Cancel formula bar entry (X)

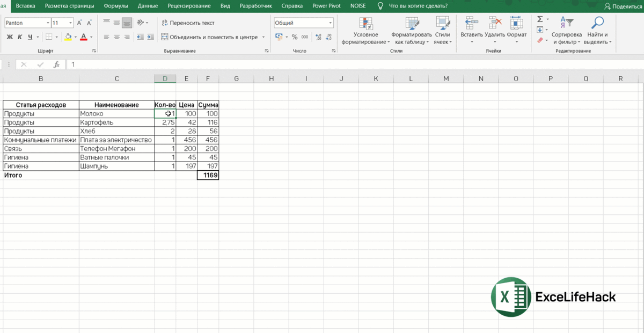24,64
